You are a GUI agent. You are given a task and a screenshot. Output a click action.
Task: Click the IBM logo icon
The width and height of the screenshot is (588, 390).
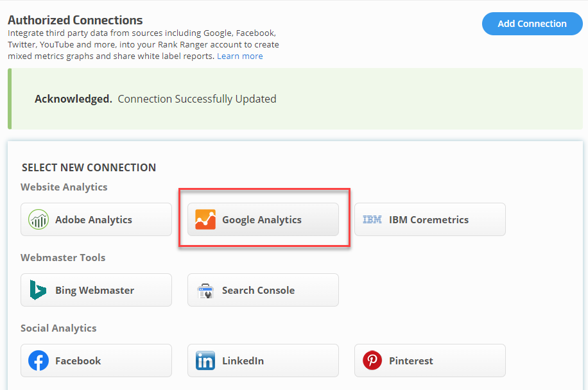click(372, 219)
